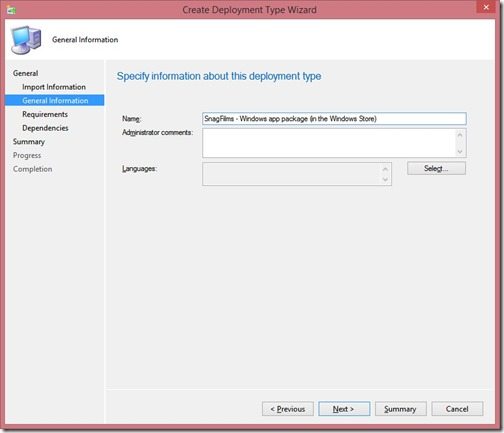Screen dimensions: 504x433
Task: Focus the Administrator comments text box
Action: [328, 143]
